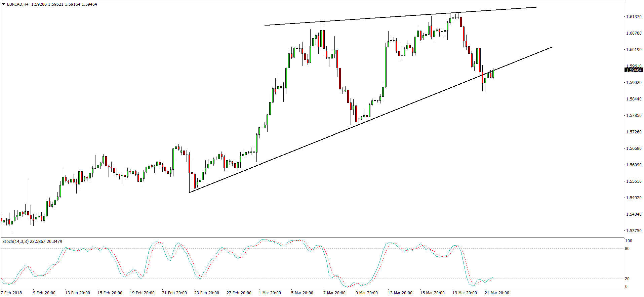Click the stochastic 100 level label
This screenshot has width=644, height=297.
629,241
